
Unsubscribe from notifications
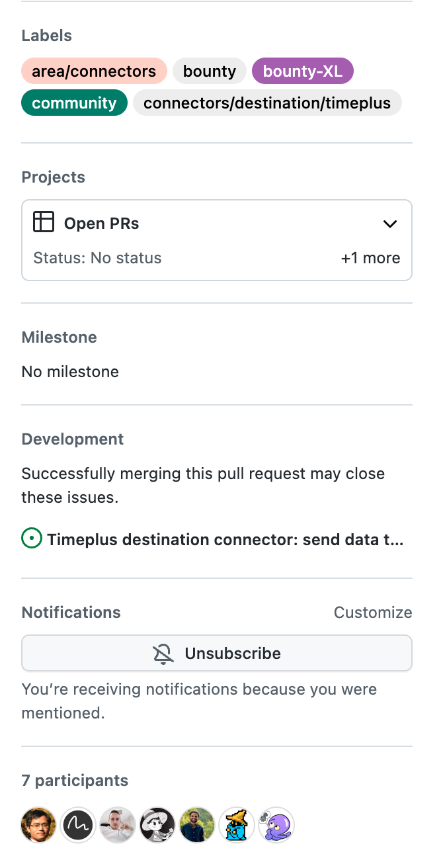(x=217, y=654)
